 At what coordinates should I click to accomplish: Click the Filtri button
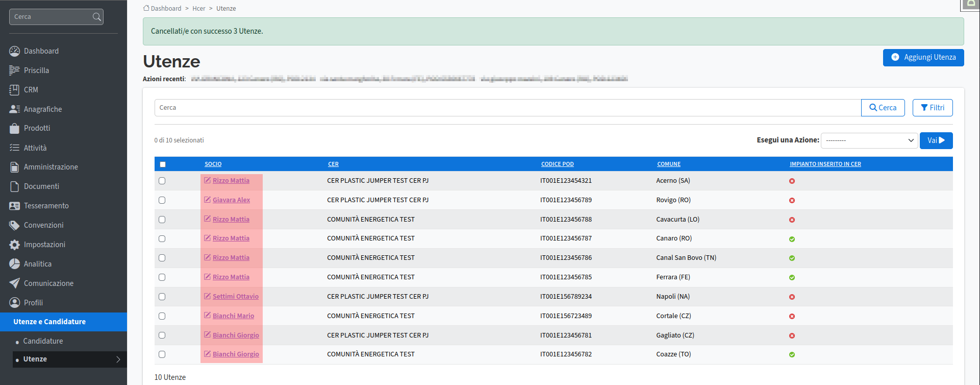(x=933, y=108)
